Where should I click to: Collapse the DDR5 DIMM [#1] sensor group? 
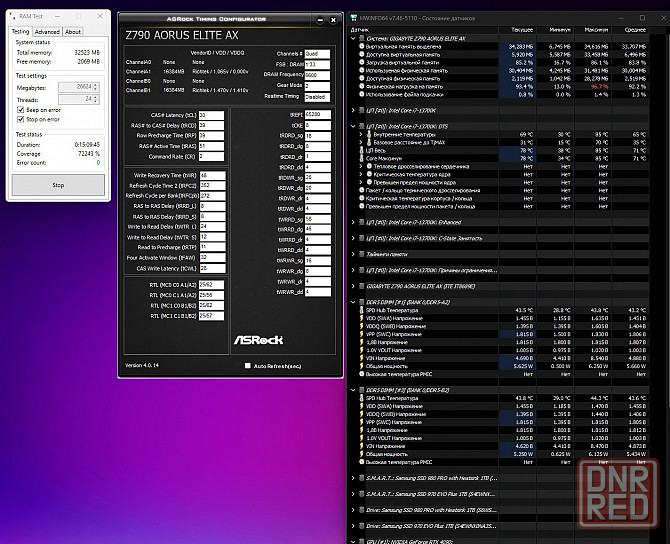coord(355,303)
